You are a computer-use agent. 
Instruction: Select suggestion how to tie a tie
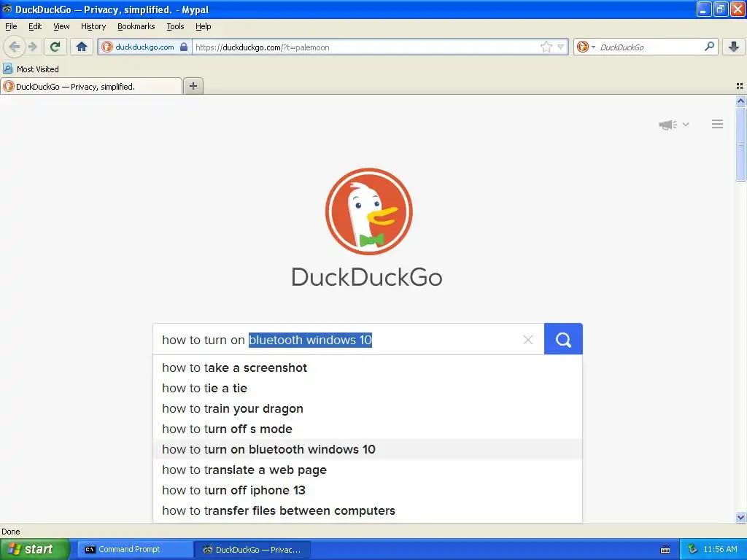[368, 388]
